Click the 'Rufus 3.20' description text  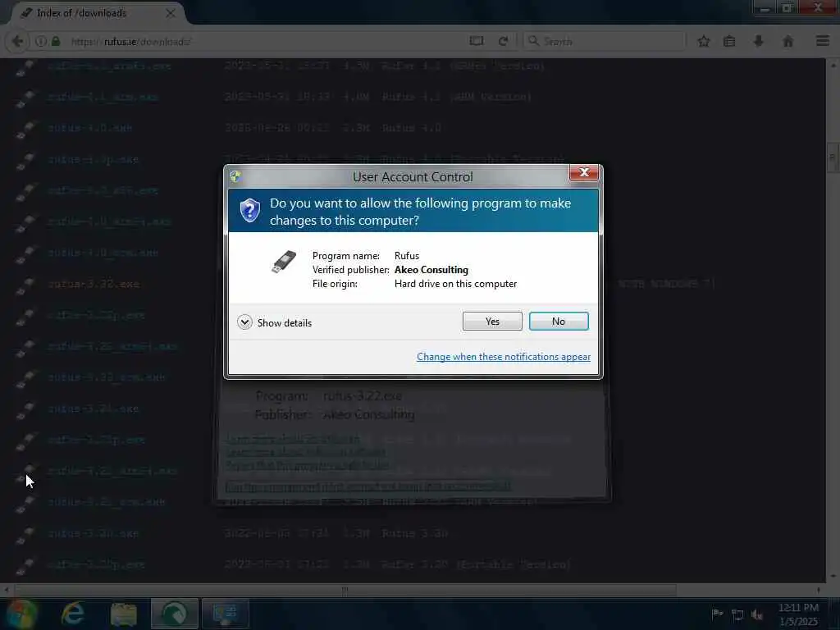click(414, 533)
